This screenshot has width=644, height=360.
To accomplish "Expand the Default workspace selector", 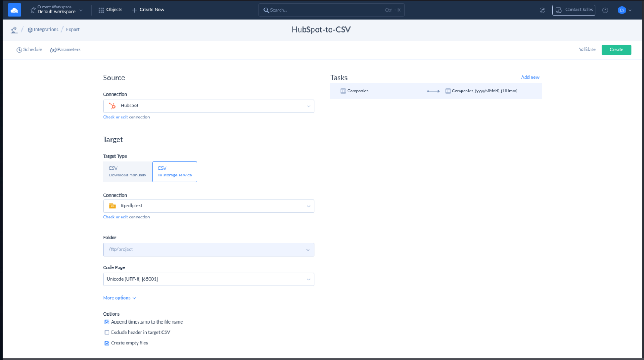I will coord(57,9).
